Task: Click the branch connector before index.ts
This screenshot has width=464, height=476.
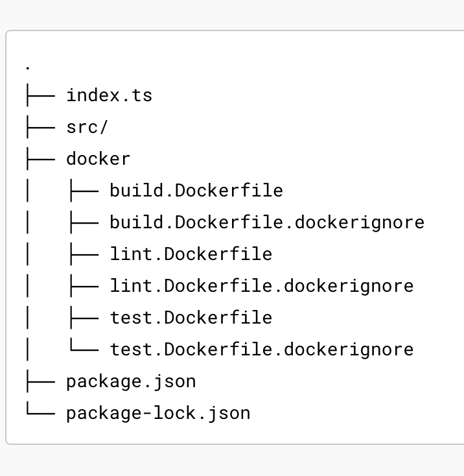Action: coord(40,95)
